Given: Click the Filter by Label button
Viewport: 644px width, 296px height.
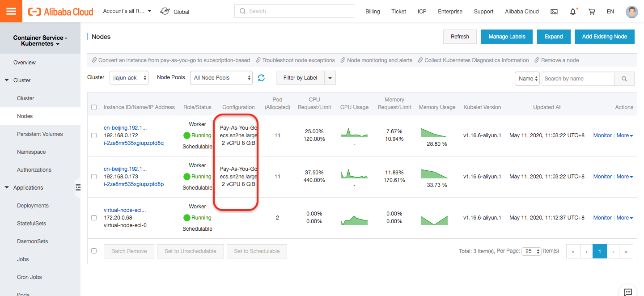Looking at the screenshot, I should click(300, 78).
